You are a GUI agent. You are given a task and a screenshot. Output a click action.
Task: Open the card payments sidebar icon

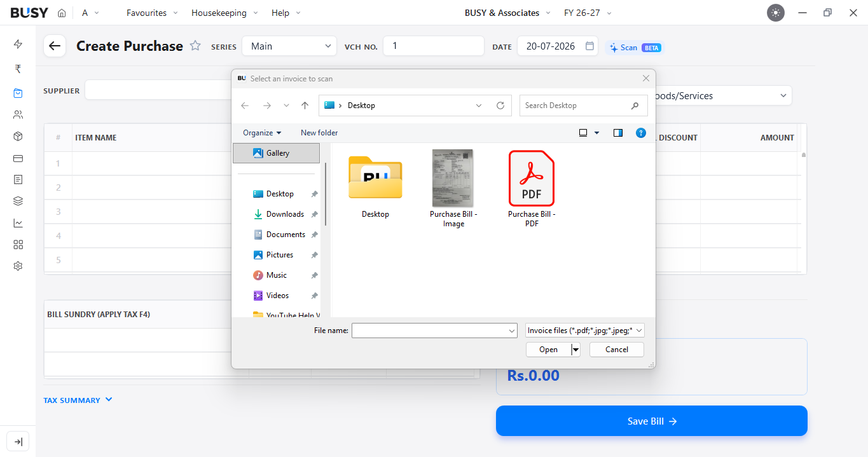(18, 158)
